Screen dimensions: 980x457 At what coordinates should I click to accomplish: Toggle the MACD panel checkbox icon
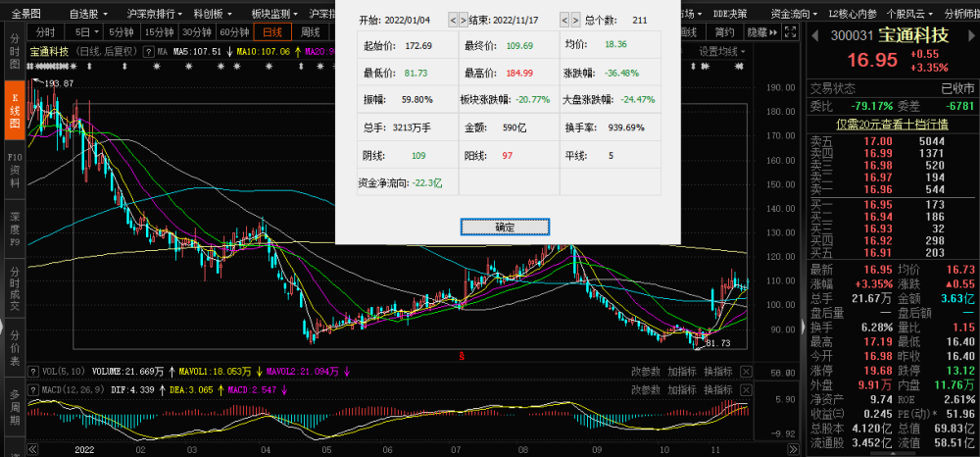34,390
